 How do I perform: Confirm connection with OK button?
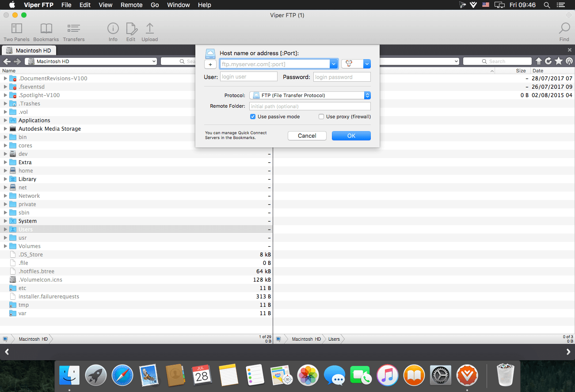pos(351,136)
